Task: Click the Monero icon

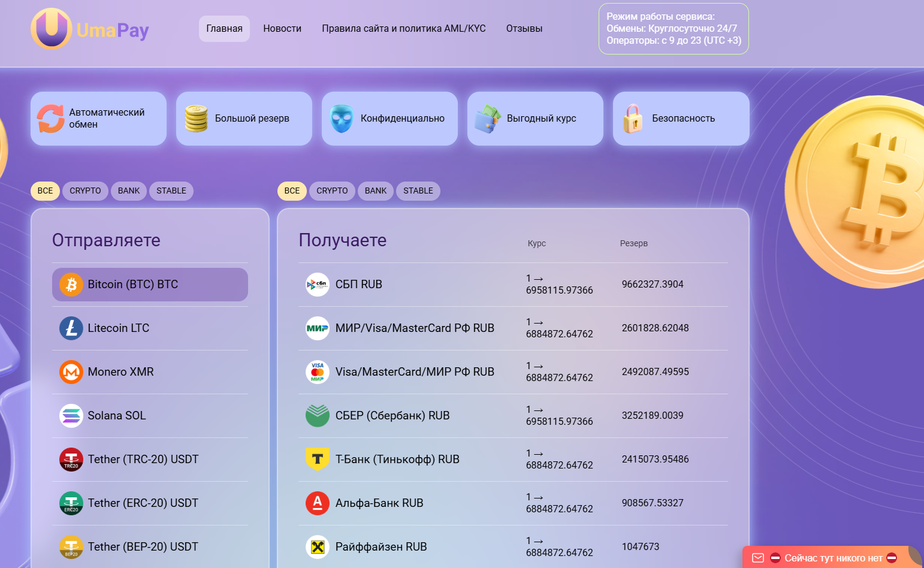Action: (71, 372)
